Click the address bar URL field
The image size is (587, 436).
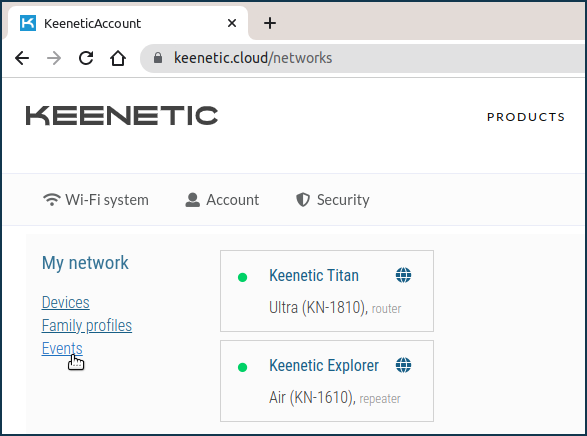pos(363,58)
